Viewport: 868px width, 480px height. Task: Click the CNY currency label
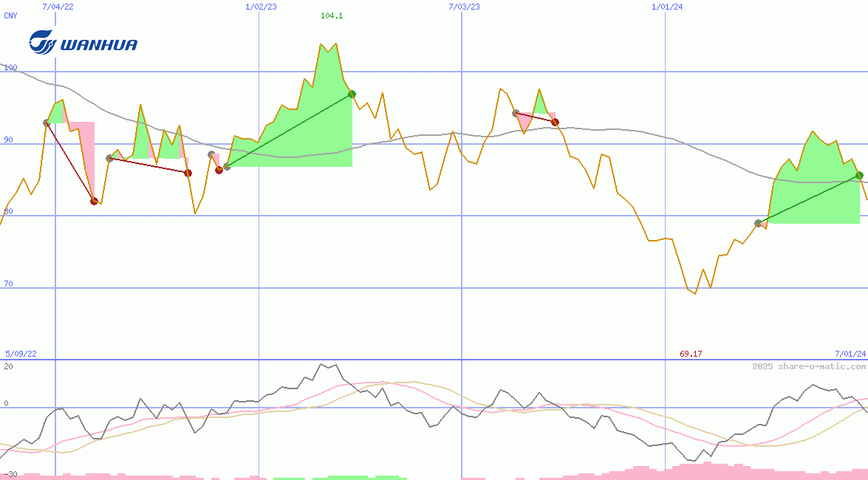point(10,16)
